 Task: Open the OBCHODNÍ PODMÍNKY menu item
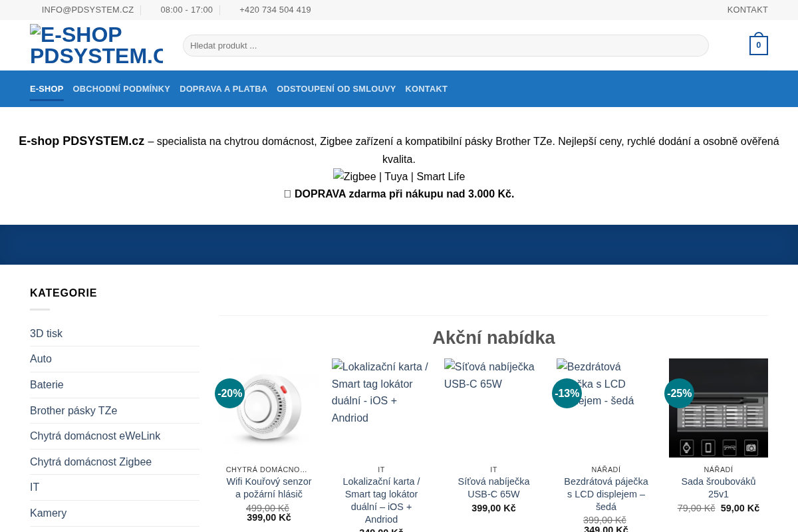coord(122,88)
